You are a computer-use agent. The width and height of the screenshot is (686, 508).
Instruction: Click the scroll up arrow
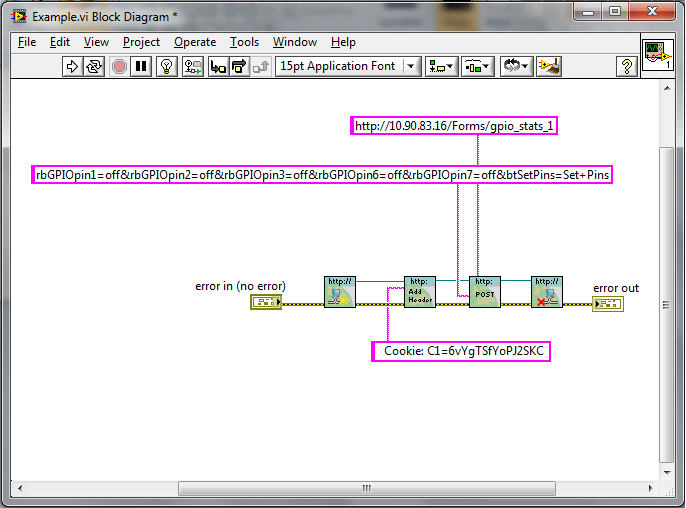pyautogui.click(x=667, y=88)
